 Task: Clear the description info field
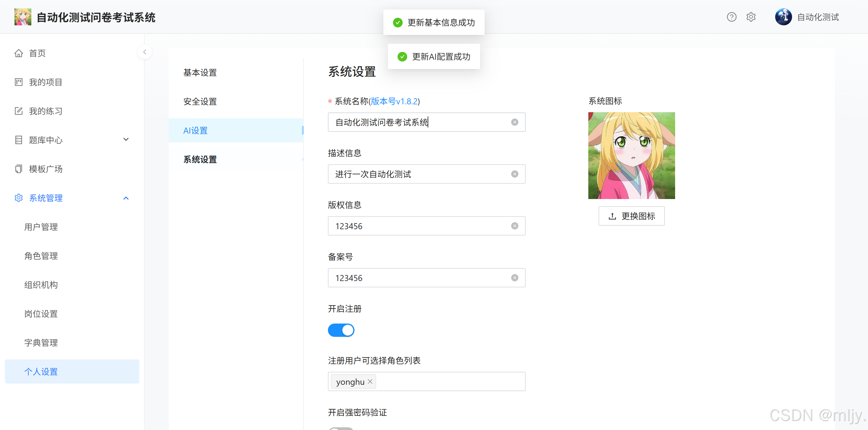click(x=514, y=174)
